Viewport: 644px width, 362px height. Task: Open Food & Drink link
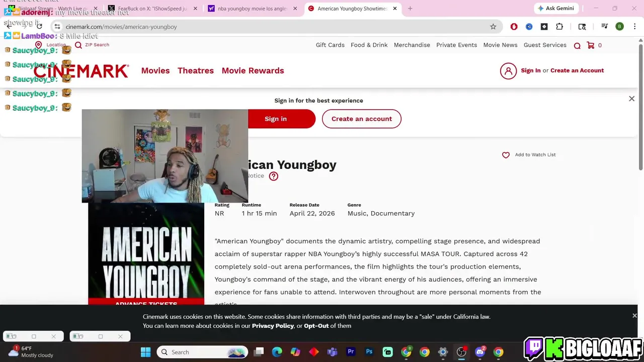369,45
